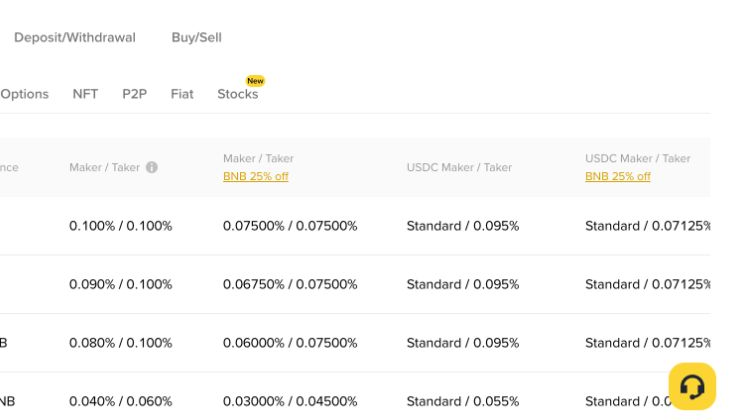This screenshot has height=420, width=750.
Task: Click the Standard / 0.055% cell
Action: [x=463, y=401]
